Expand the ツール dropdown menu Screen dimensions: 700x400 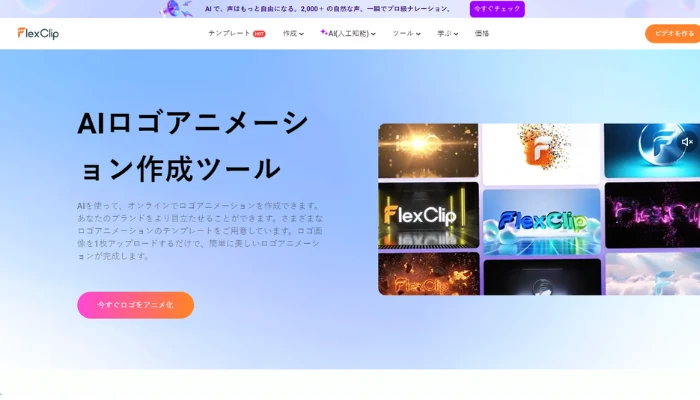click(406, 33)
